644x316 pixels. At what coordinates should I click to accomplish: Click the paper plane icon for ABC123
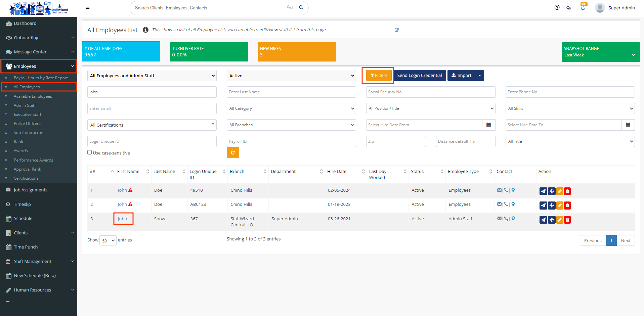(543, 205)
